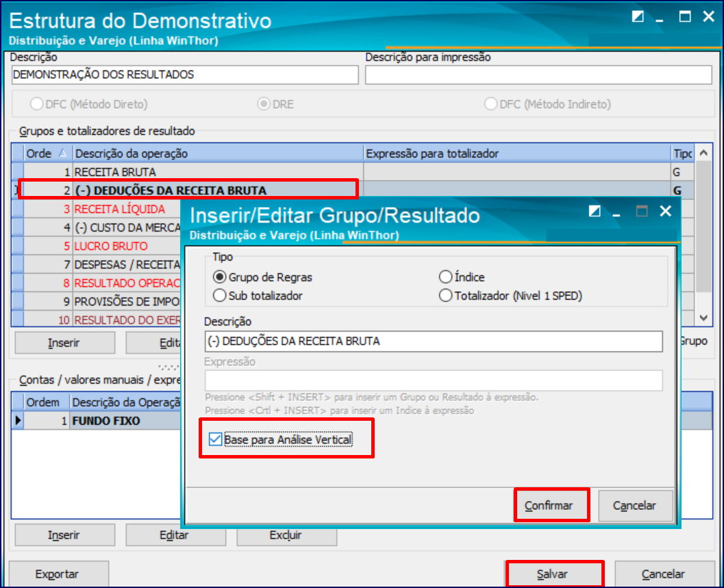Select the DRE radio button
724x588 pixels.
click(x=264, y=104)
